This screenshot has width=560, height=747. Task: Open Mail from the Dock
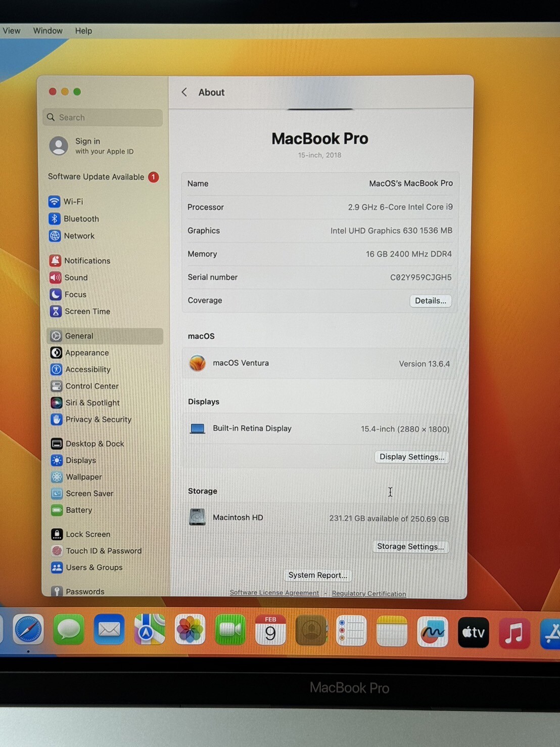[109, 630]
